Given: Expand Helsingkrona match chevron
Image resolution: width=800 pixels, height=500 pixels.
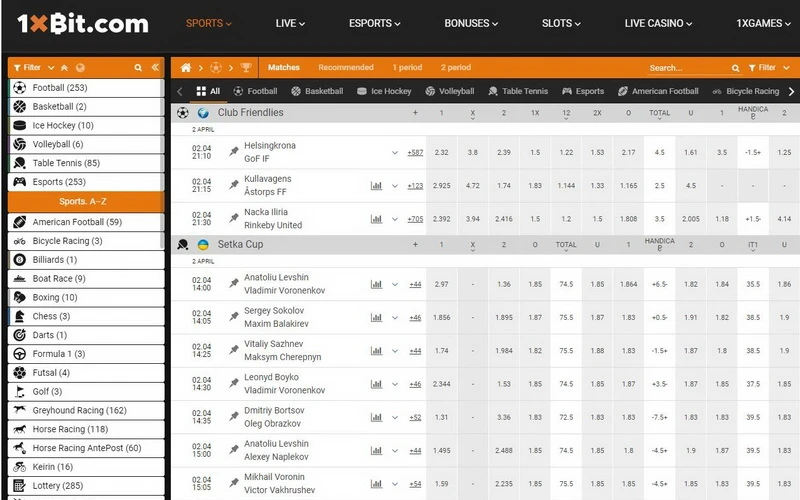Looking at the screenshot, I should point(394,153).
